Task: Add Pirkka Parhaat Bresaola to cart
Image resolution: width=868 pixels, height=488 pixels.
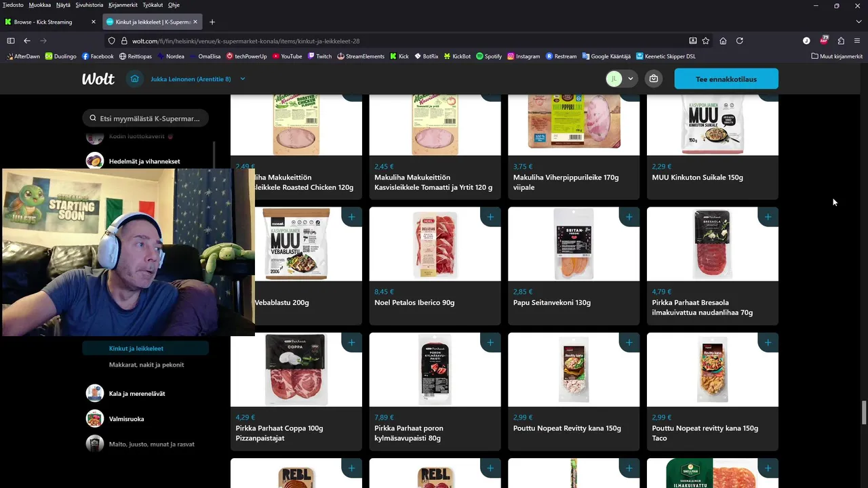Action: [x=768, y=217]
